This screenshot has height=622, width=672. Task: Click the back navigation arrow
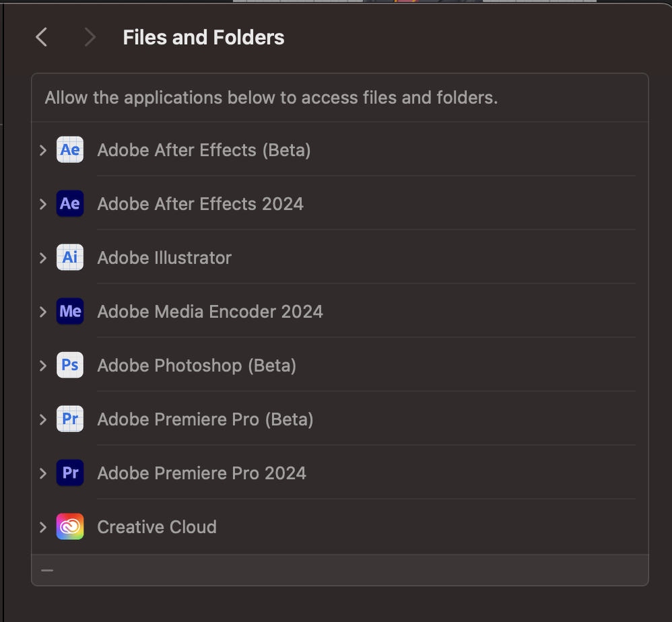pyautogui.click(x=40, y=37)
